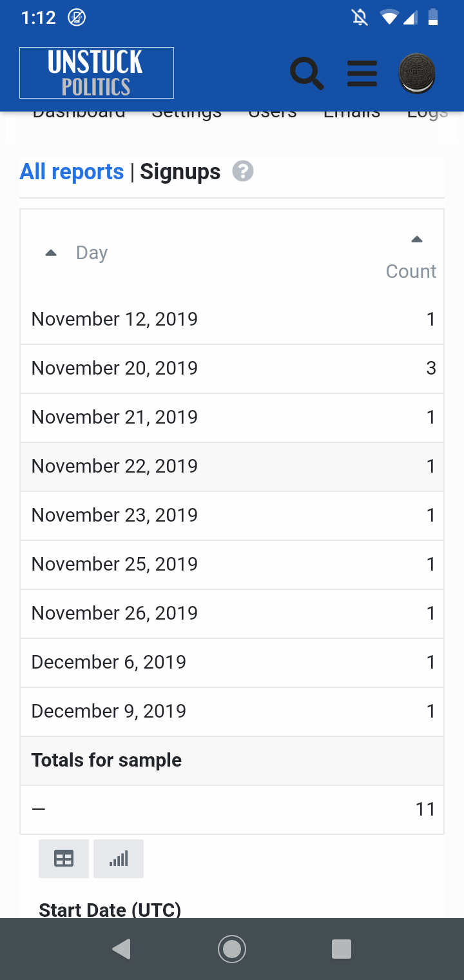This screenshot has height=980, width=464.
Task: Click the help question mark beside Signups
Action: tap(243, 171)
